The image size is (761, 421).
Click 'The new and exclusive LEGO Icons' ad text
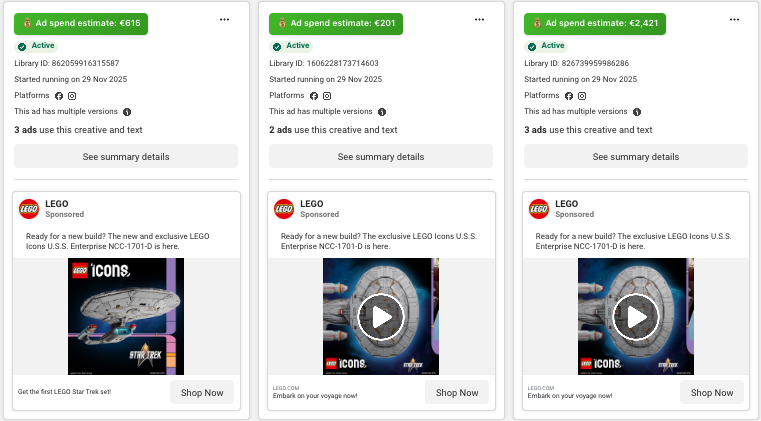pos(117,241)
